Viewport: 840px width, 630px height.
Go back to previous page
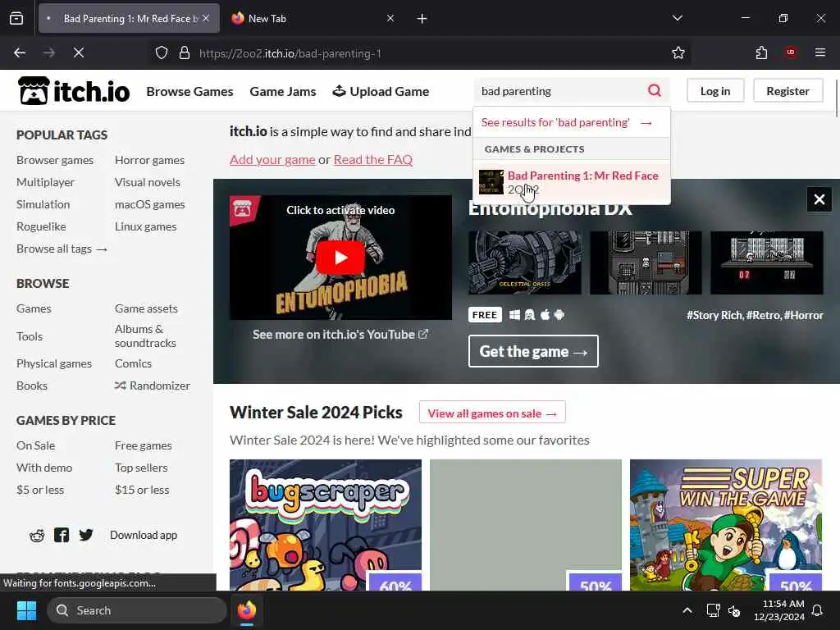point(20,52)
